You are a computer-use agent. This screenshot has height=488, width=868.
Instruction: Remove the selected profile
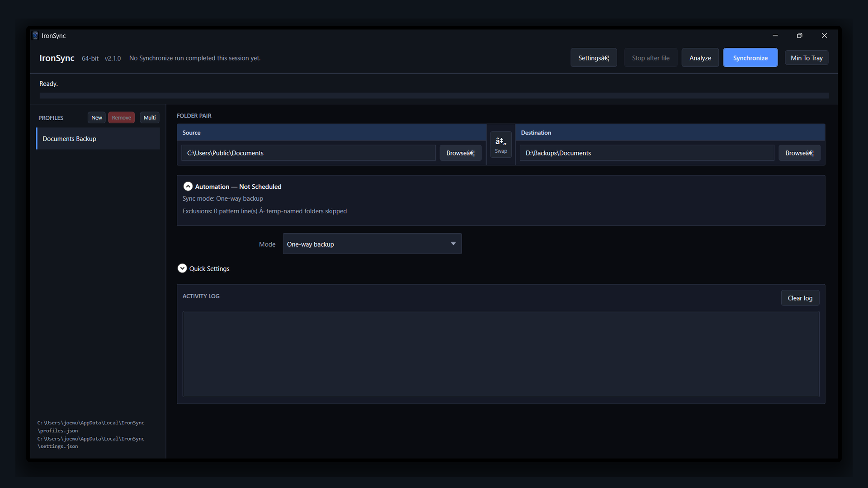coord(122,117)
